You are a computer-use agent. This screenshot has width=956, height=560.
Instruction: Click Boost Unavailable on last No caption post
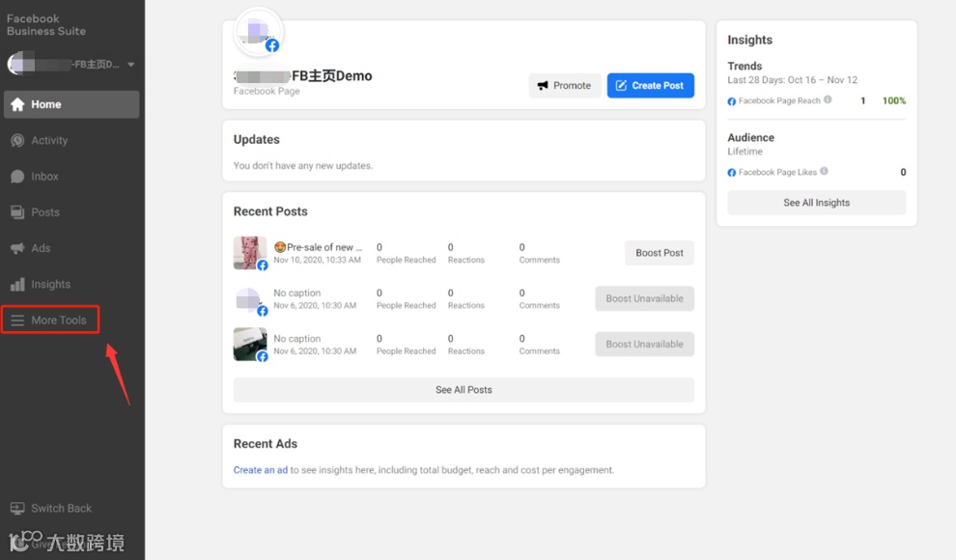[644, 345]
